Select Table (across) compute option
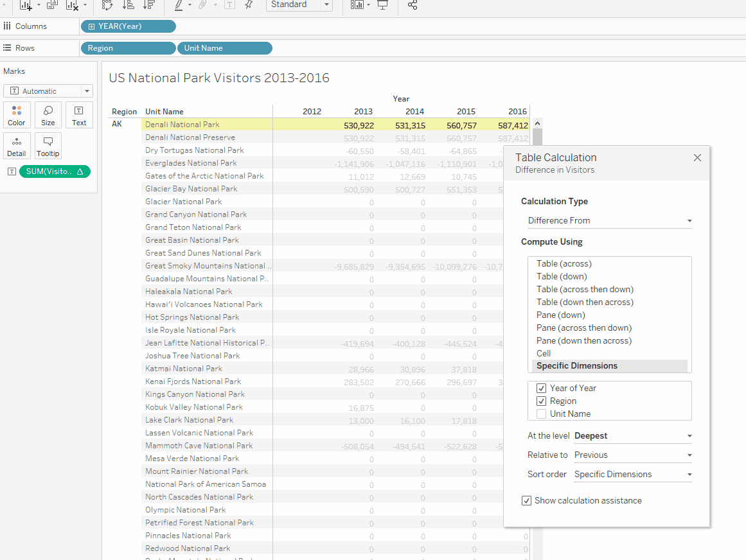Viewport: 746px width, 560px height. (564, 263)
